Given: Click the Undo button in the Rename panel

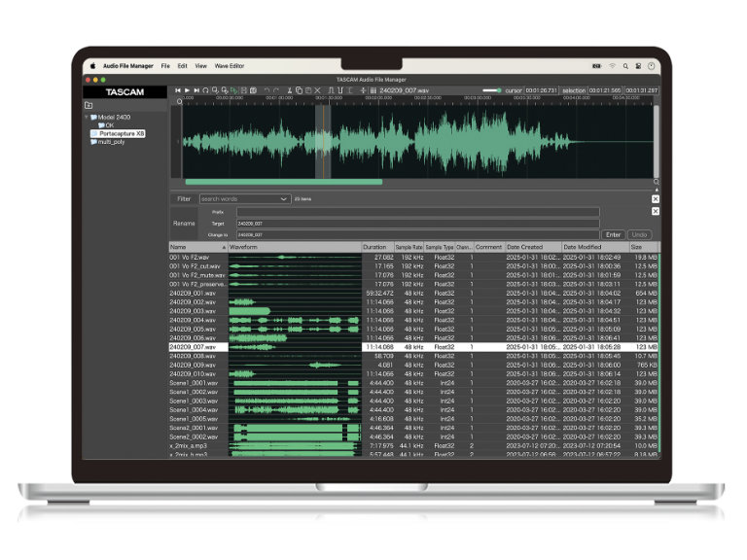Looking at the screenshot, I should [x=639, y=234].
